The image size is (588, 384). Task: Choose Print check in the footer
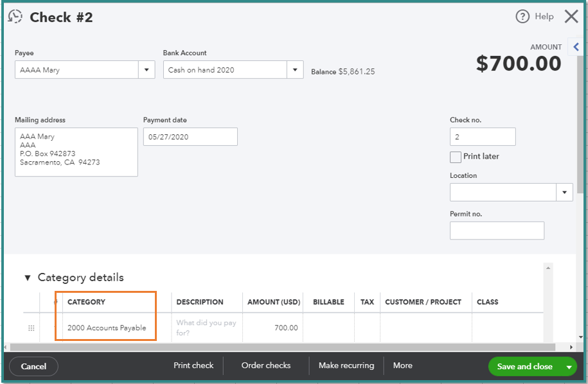193,365
